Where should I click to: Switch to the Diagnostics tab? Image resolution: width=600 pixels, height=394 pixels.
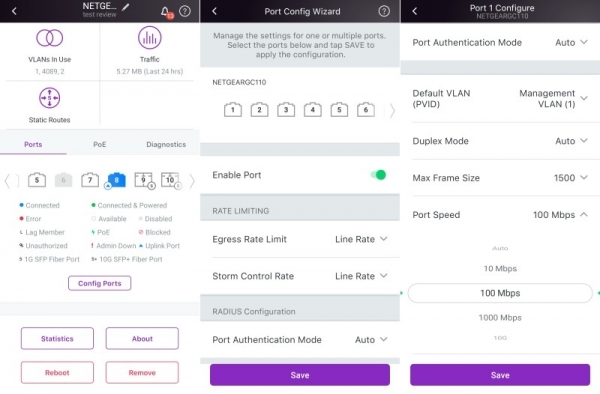click(166, 145)
